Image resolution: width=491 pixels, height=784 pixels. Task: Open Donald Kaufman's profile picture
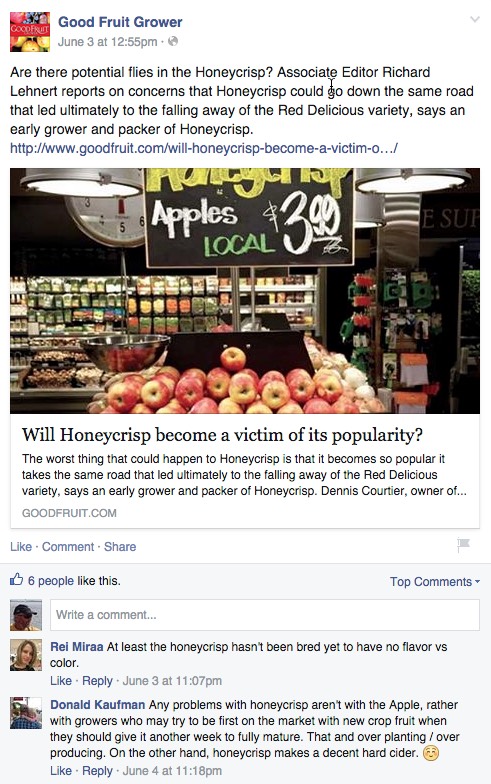[x=26, y=712]
